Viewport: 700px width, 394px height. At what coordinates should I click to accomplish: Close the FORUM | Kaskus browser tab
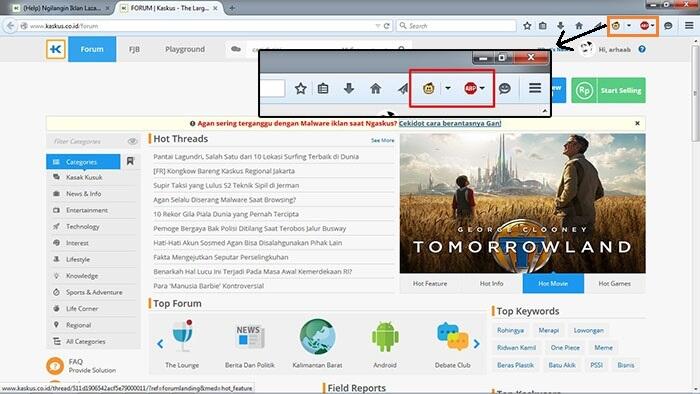click(x=215, y=8)
